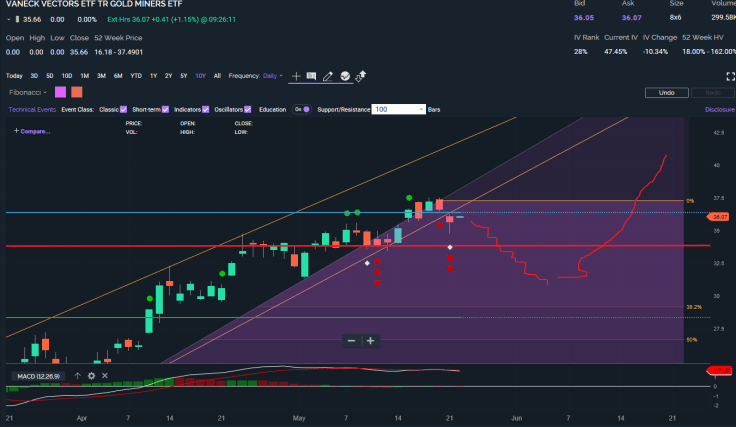
Task: Click the 38.2% Fibonacci level label
Action: (694, 307)
